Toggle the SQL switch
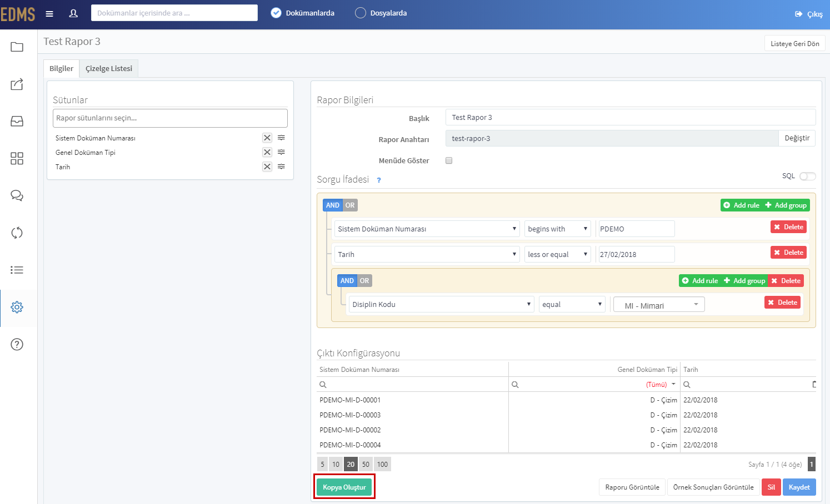The image size is (830, 504). click(x=808, y=176)
